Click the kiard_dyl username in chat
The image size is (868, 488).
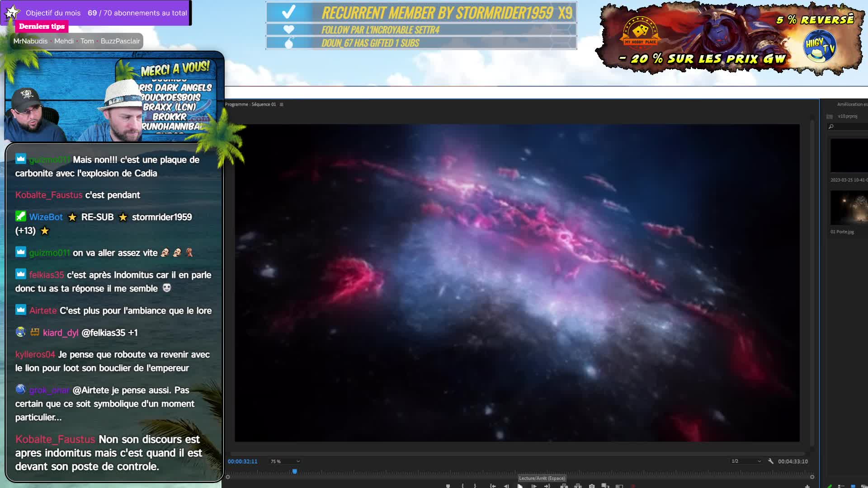(x=61, y=333)
